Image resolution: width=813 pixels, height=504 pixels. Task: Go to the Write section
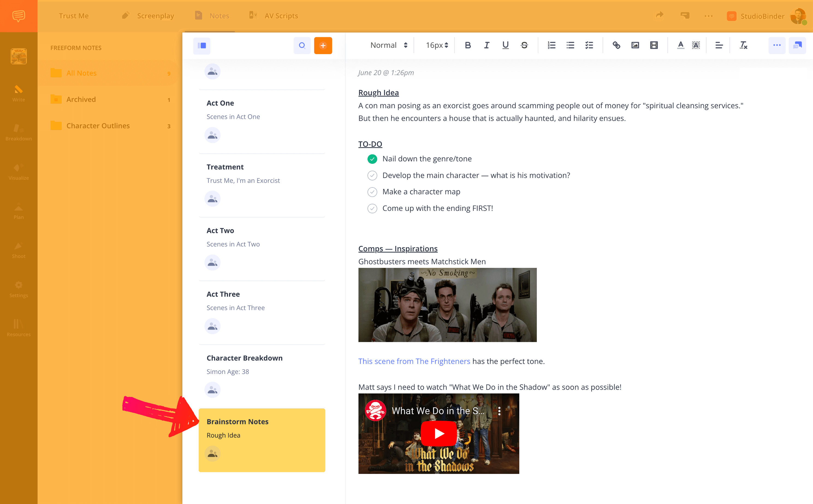pyautogui.click(x=19, y=93)
